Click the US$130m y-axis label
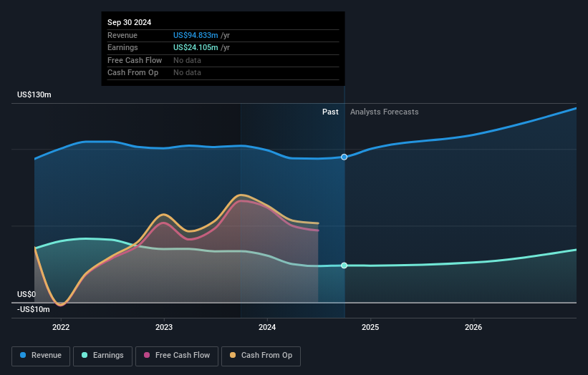The image size is (588, 375). (34, 94)
